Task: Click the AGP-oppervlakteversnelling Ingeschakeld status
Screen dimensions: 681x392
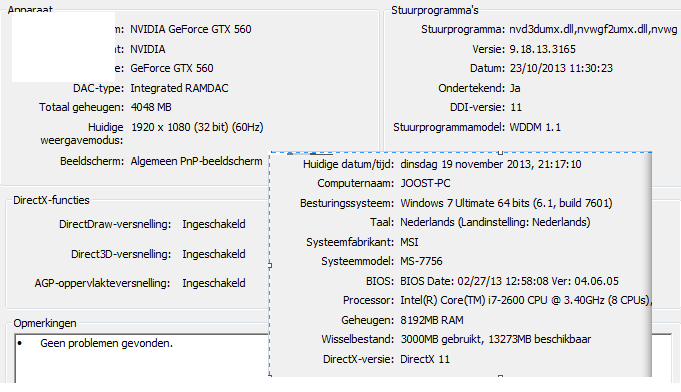Action: pos(214,283)
